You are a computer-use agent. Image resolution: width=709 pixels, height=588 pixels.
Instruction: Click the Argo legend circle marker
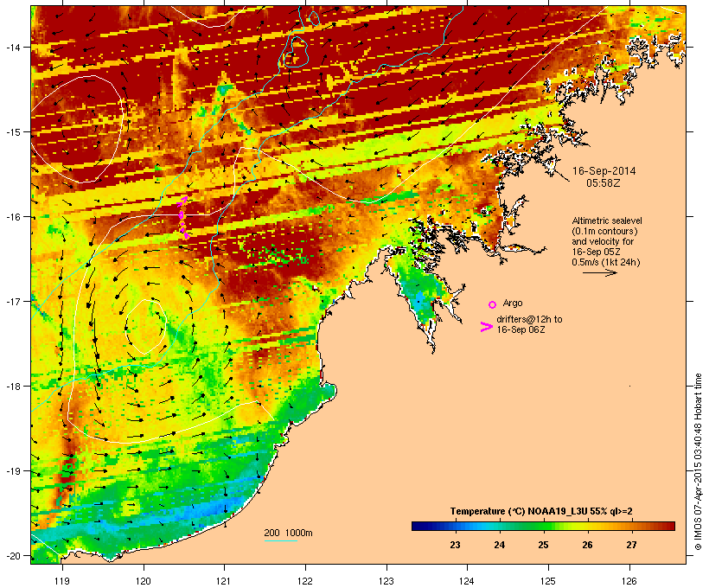tap(493, 304)
